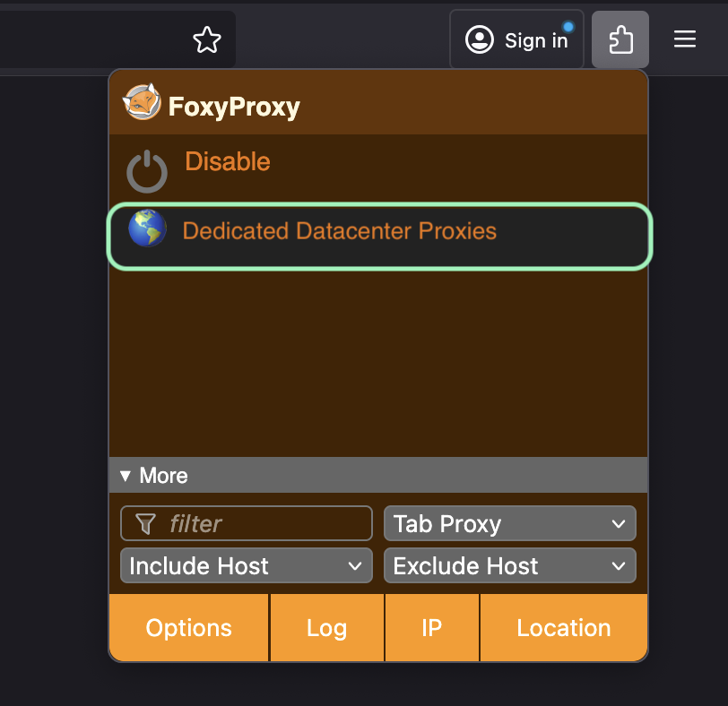Click the globe icon of the proxy entry
The width and height of the screenshot is (728, 706).
coord(147,229)
